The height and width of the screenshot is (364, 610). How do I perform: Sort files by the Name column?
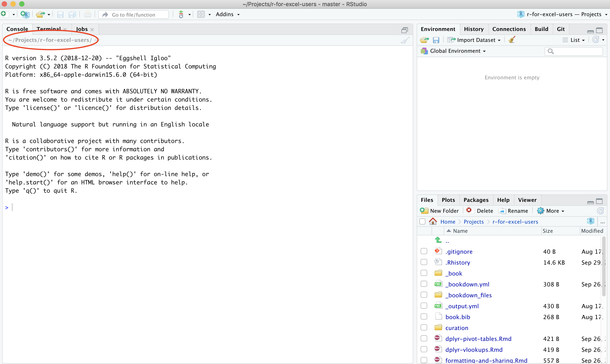460,231
